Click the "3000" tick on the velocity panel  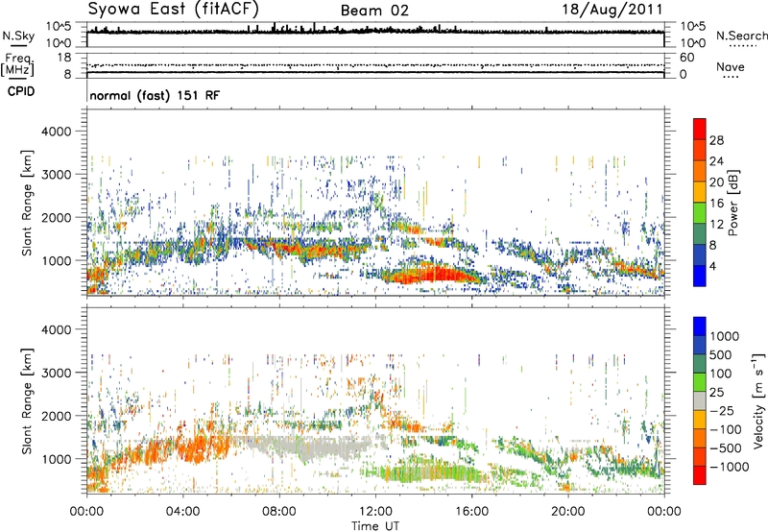[56, 373]
